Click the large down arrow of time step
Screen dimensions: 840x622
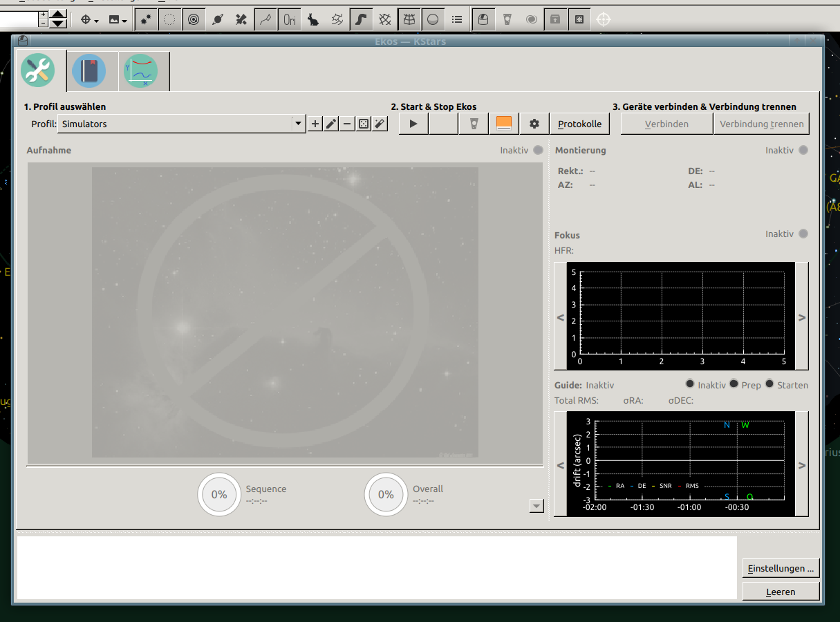(x=58, y=23)
